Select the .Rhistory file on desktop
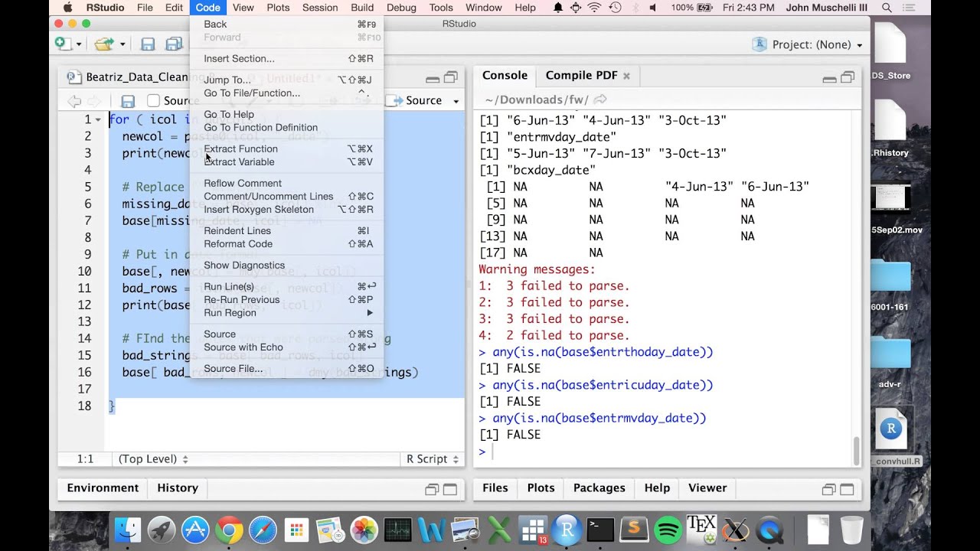 coord(890,130)
